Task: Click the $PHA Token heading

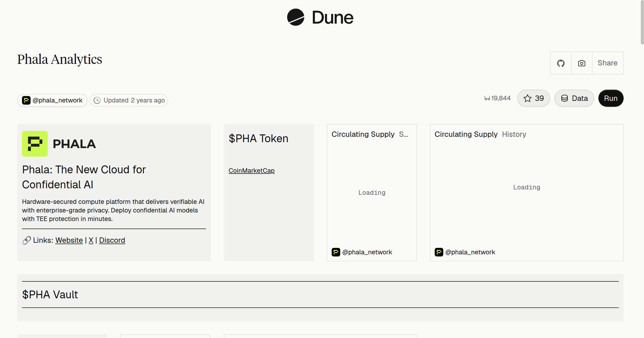Action: point(258,138)
